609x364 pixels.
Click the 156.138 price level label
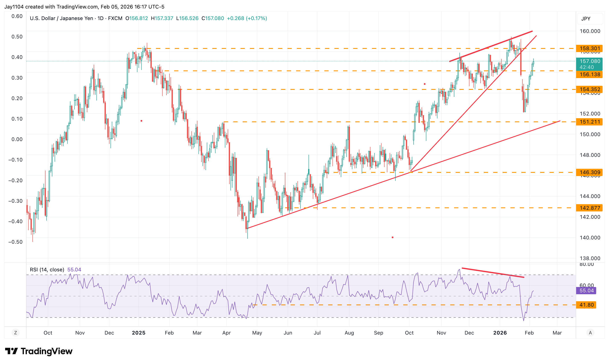[x=590, y=75]
